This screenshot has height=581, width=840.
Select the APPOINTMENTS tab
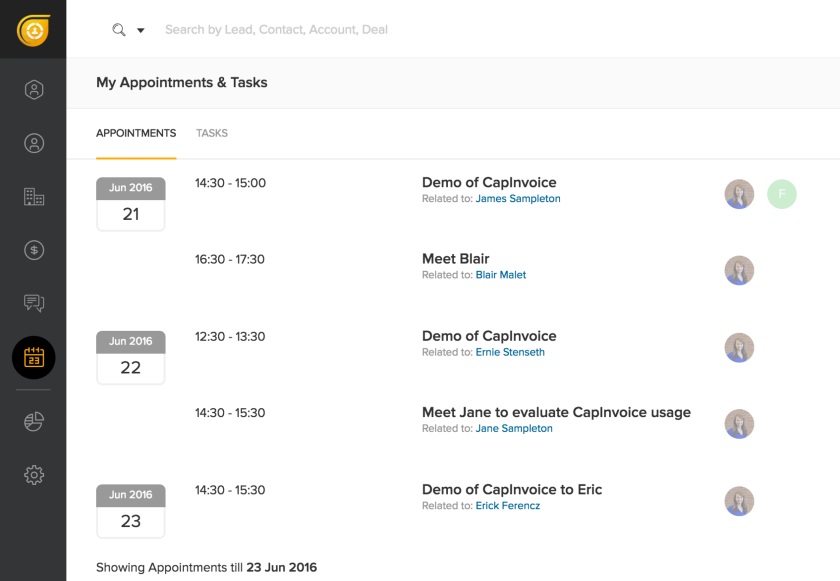pyautogui.click(x=136, y=132)
